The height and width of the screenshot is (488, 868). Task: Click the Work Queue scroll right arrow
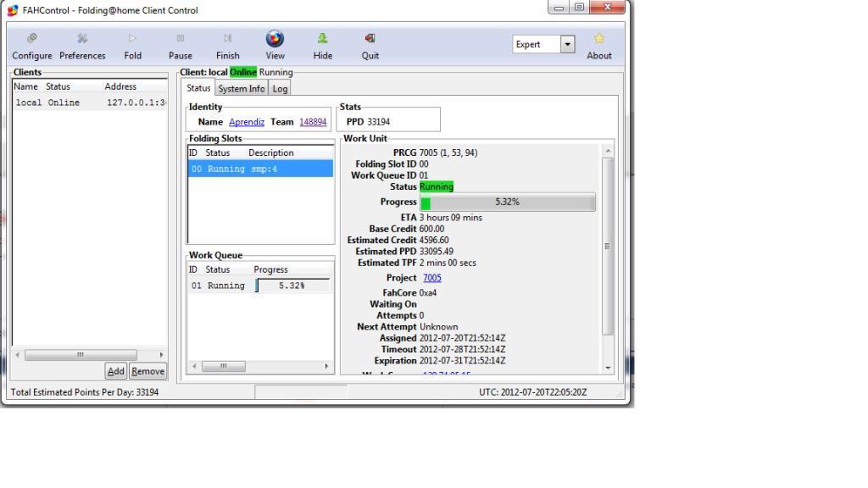(326, 366)
